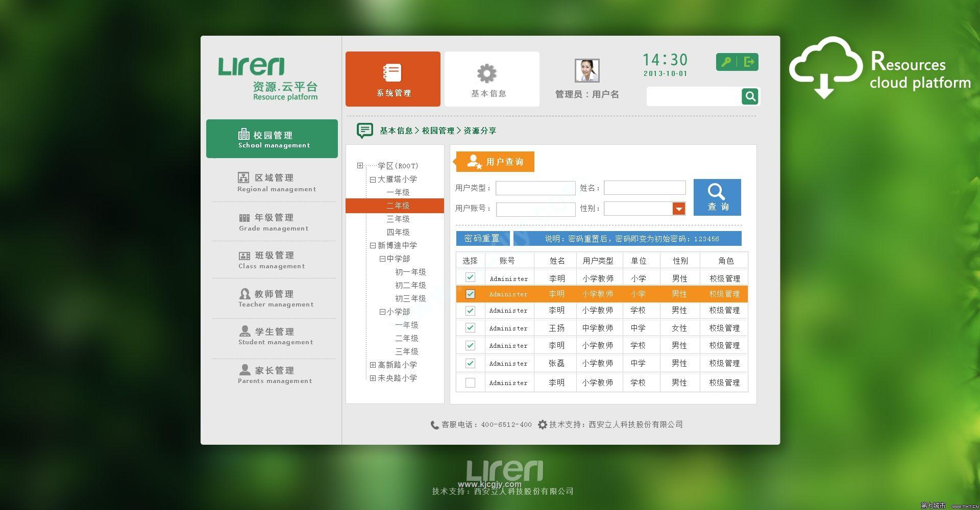Uncheck the checkbox in the highlighted orange row
Viewport: 980px width, 510px height.
pyautogui.click(x=470, y=294)
